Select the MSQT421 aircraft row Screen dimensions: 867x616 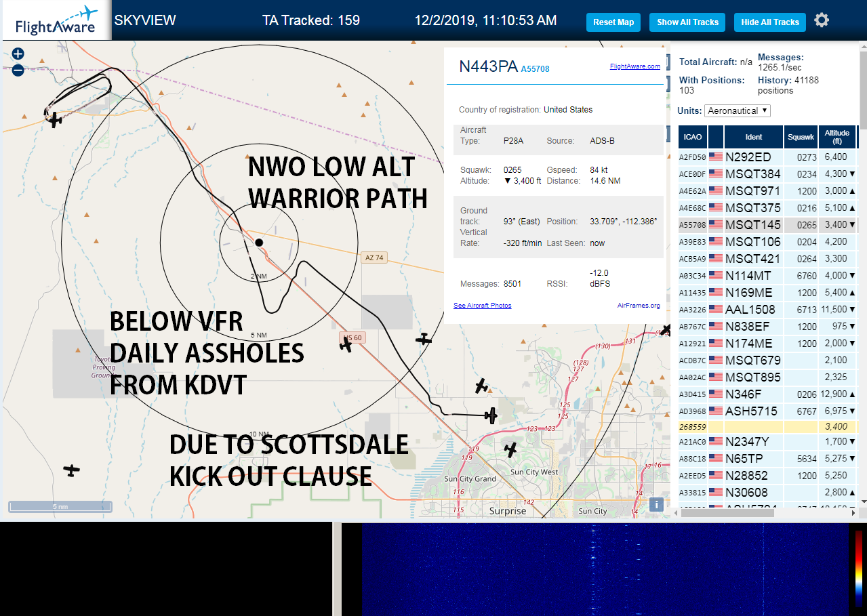768,258
